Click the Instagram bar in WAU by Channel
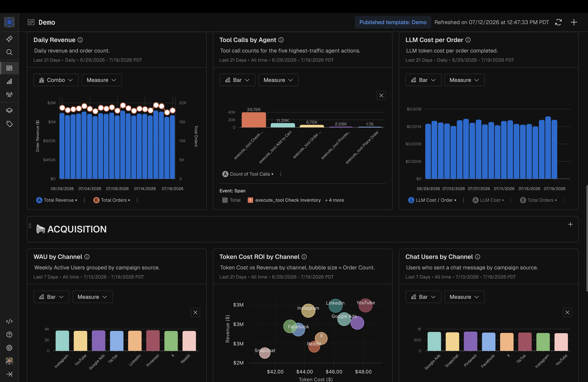The height and width of the screenshot is (382, 588). point(62,341)
